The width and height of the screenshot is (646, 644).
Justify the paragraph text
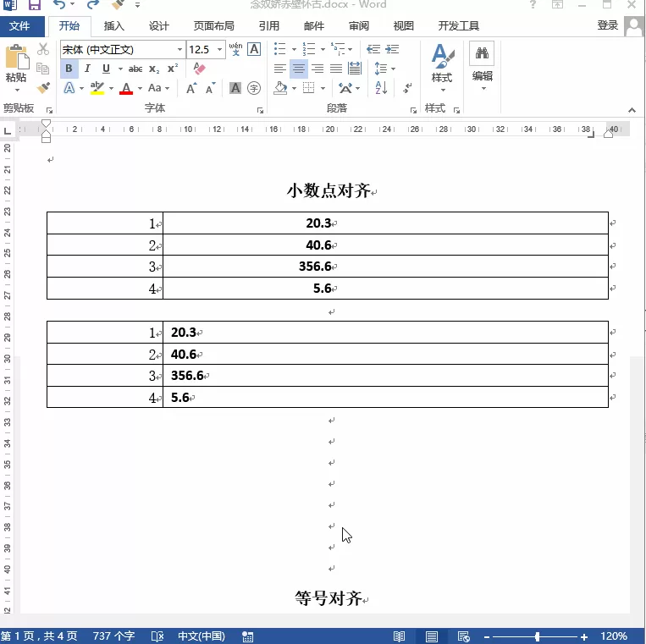coord(336,69)
